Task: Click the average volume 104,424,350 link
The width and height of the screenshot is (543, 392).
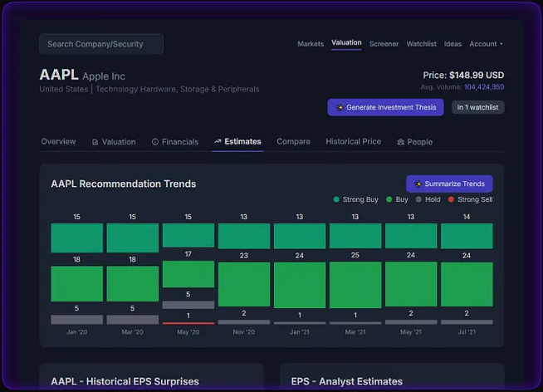Action: 483,86
